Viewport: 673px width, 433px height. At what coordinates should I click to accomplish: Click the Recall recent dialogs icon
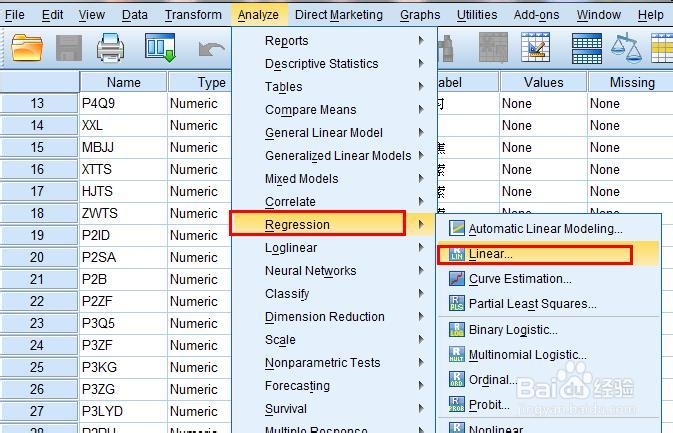pos(160,48)
